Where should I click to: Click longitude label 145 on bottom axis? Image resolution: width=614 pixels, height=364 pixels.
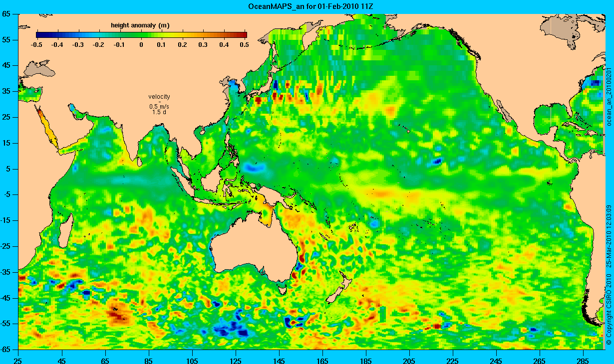279,360
